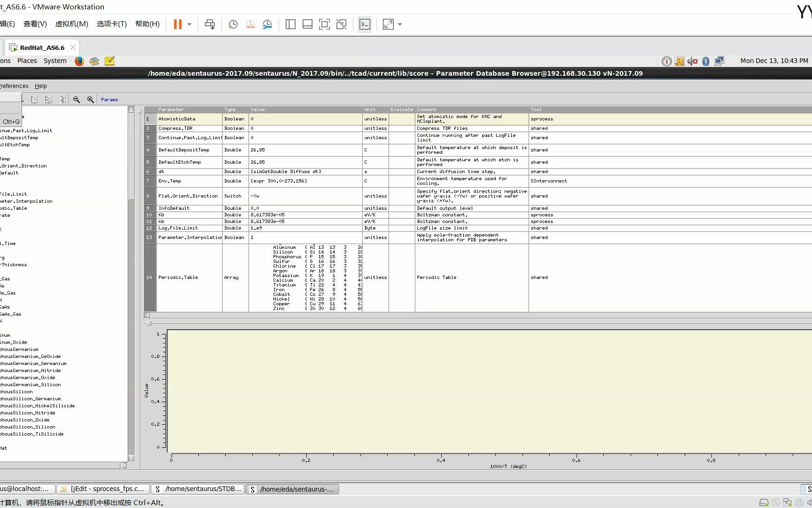Screen dimensions: 812x508
Task: Click the Tool column header
Action: [x=670, y=109]
